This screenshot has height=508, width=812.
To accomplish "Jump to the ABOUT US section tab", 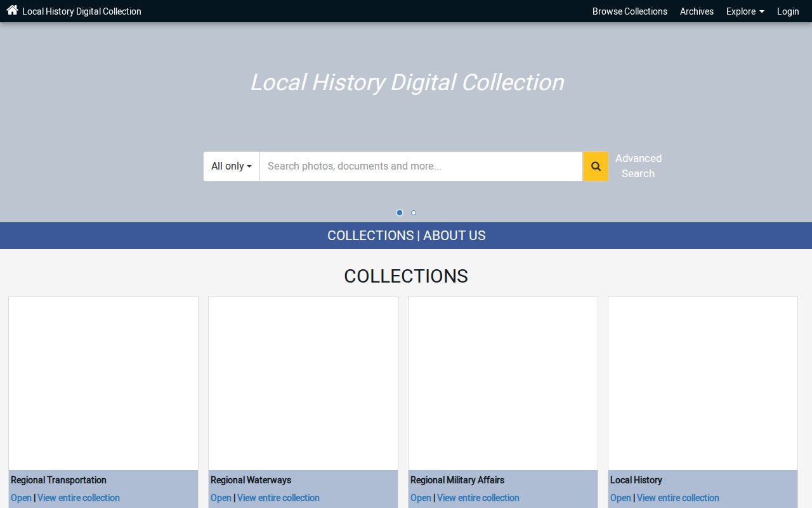I will 454,236.
